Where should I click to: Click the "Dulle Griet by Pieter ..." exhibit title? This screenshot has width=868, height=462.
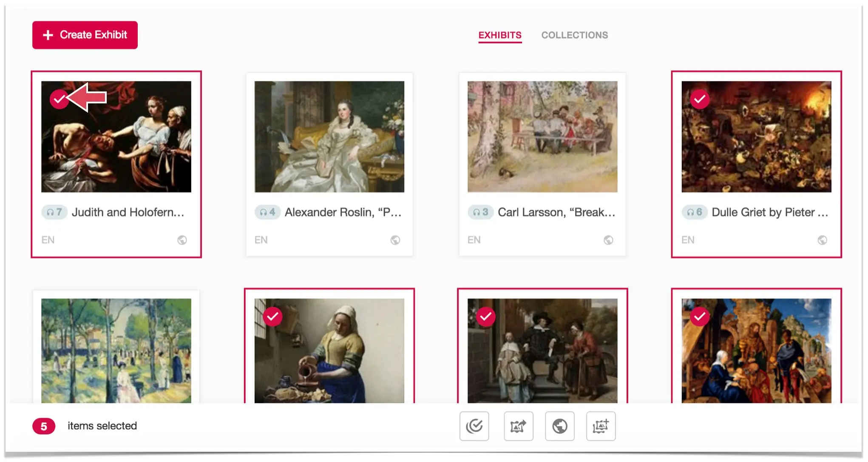click(x=770, y=212)
